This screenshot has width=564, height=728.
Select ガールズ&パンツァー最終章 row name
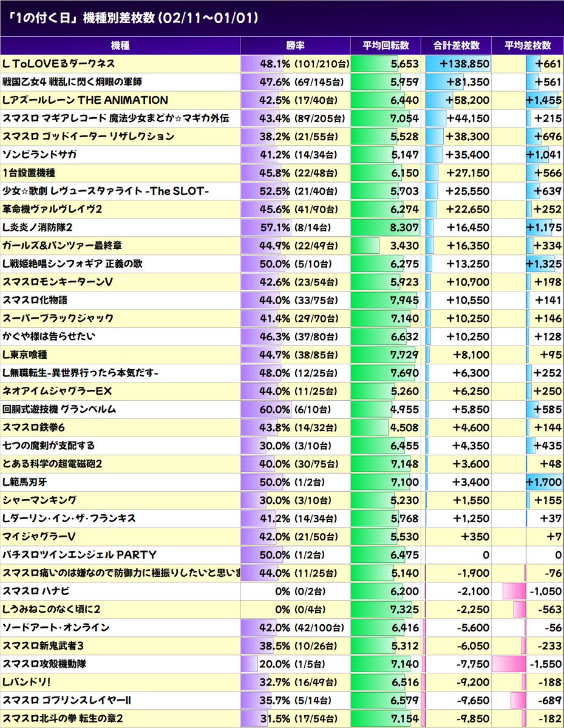click(62, 246)
